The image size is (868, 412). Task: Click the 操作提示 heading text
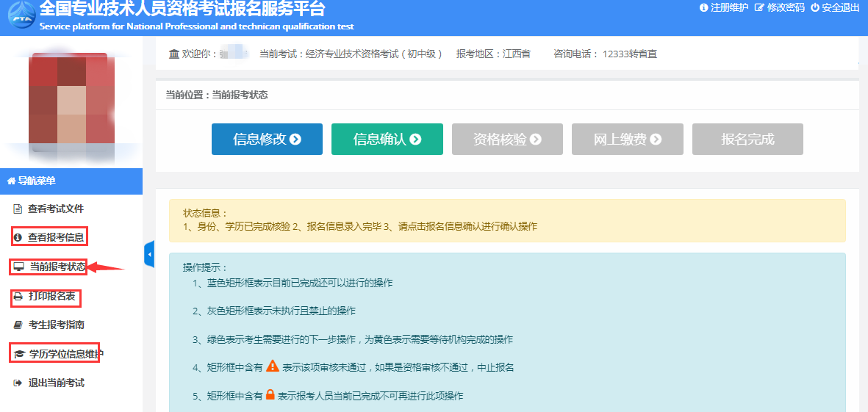(x=205, y=267)
